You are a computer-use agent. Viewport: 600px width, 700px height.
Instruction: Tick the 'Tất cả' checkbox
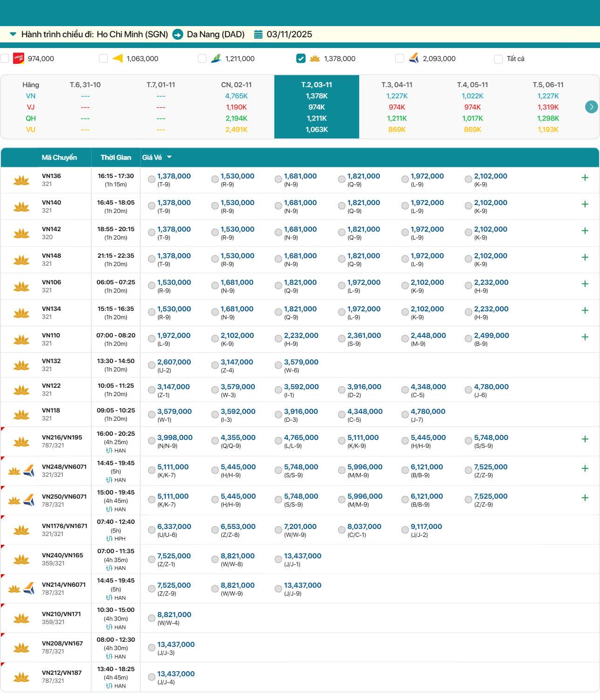point(498,59)
